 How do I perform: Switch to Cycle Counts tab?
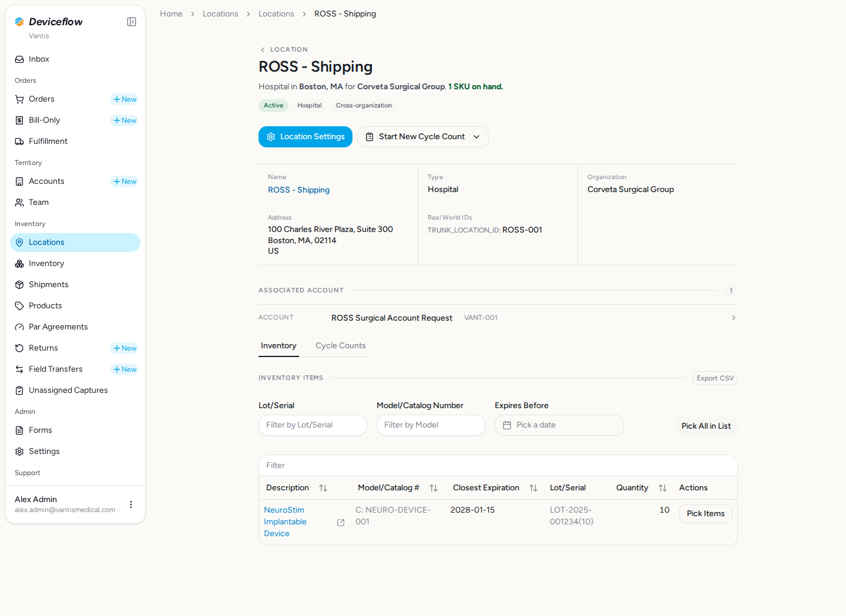pyautogui.click(x=341, y=346)
